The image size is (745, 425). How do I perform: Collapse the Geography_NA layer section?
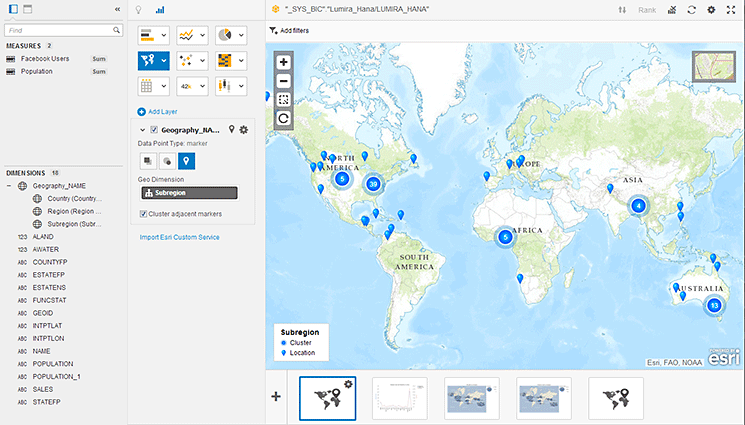coord(142,130)
